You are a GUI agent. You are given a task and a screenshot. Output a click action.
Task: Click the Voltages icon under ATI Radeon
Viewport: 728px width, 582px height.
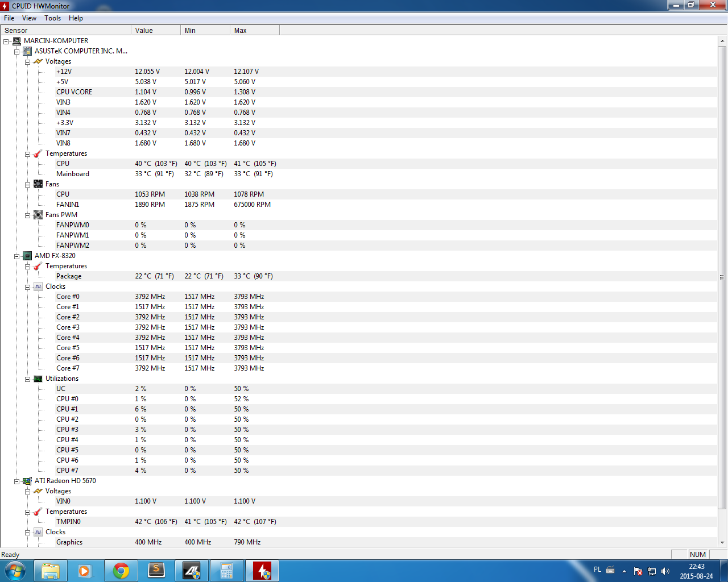click(38, 491)
